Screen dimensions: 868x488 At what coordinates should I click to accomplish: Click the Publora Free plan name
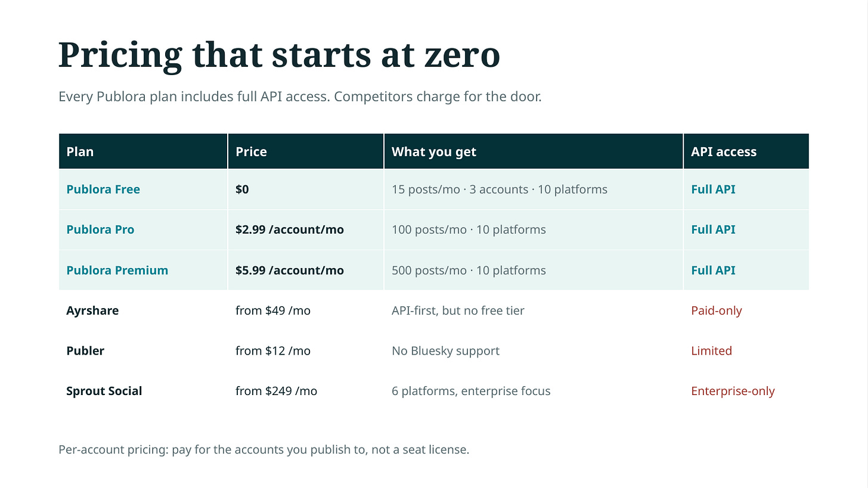pos(103,189)
